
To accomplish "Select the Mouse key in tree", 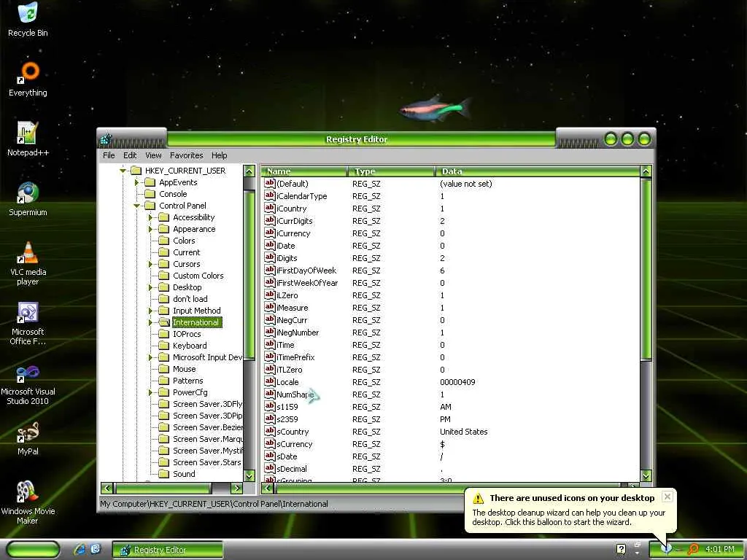I will (x=185, y=369).
